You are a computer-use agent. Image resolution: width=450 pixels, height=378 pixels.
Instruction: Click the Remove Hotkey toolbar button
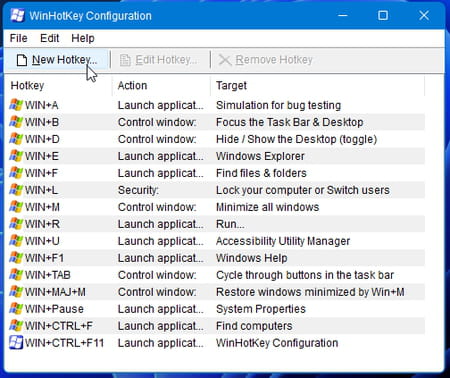265,60
